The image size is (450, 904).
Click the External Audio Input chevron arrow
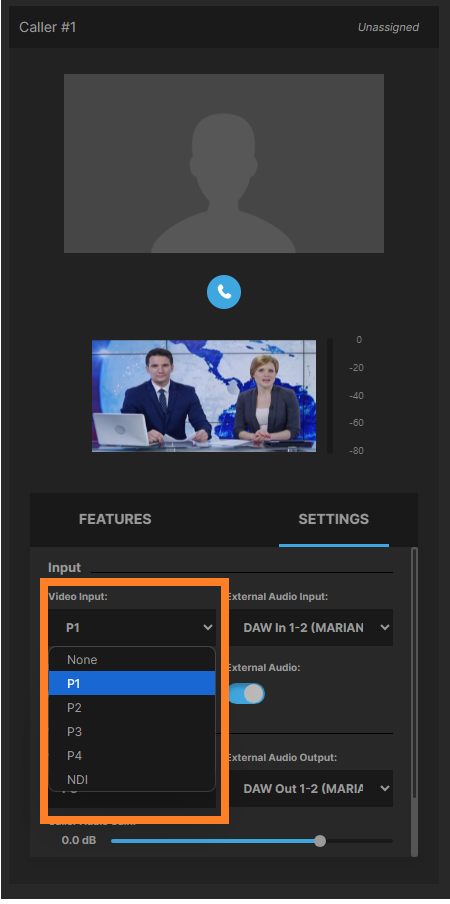click(385, 627)
